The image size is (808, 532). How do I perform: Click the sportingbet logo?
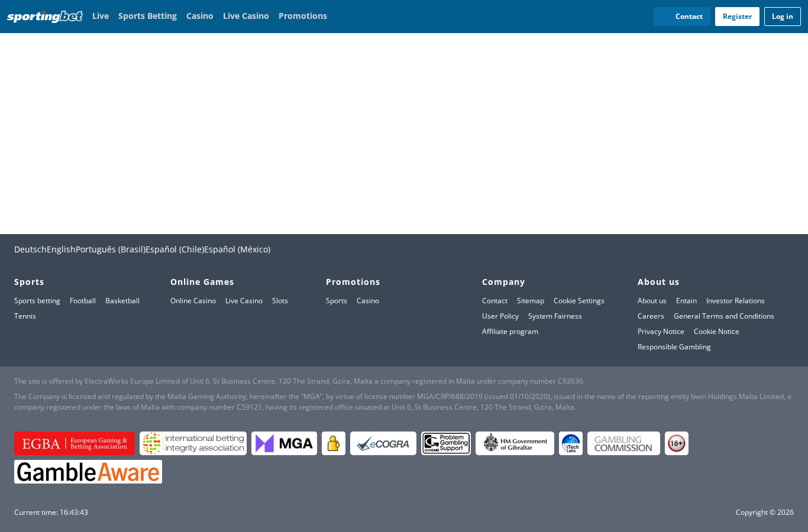coord(45,17)
